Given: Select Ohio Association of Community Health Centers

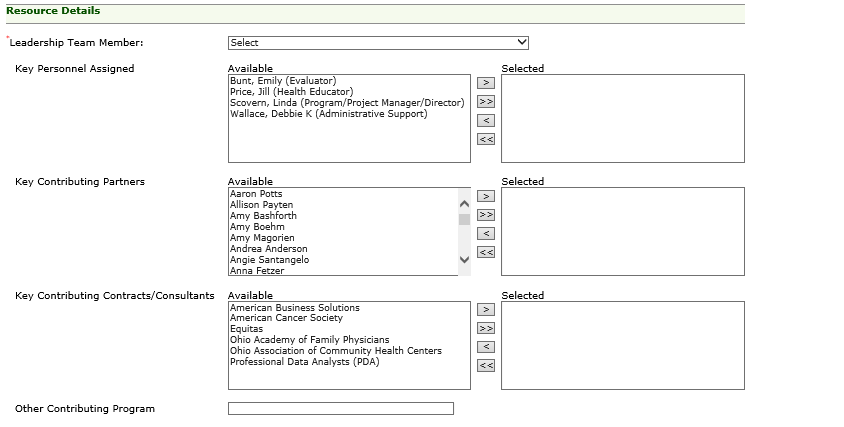Looking at the screenshot, I should (x=336, y=351).
